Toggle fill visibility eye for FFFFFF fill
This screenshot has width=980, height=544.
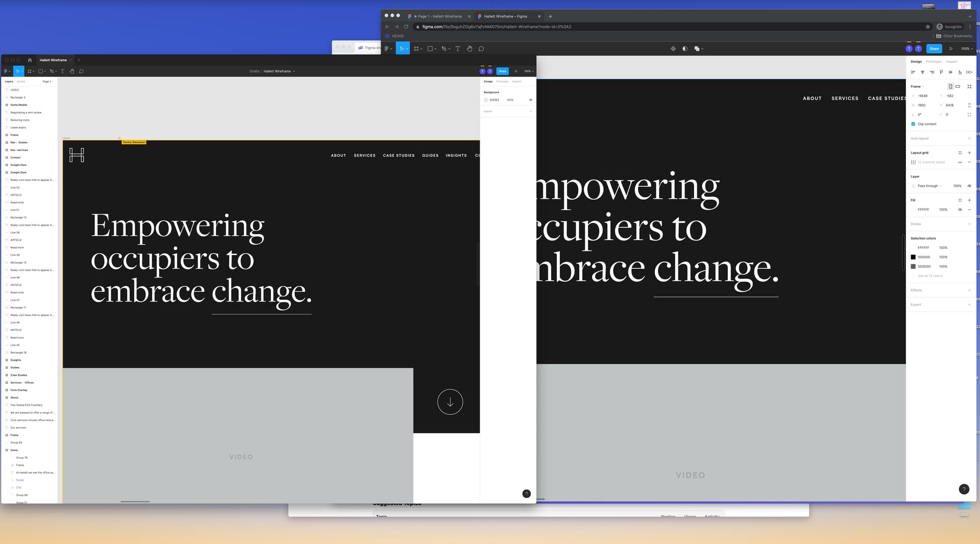(x=960, y=210)
